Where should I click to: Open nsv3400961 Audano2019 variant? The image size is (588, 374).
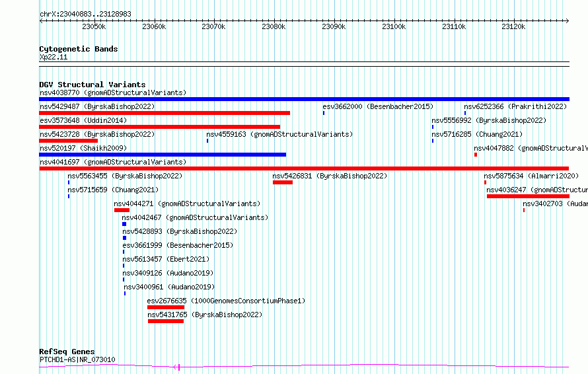point(170,287)
